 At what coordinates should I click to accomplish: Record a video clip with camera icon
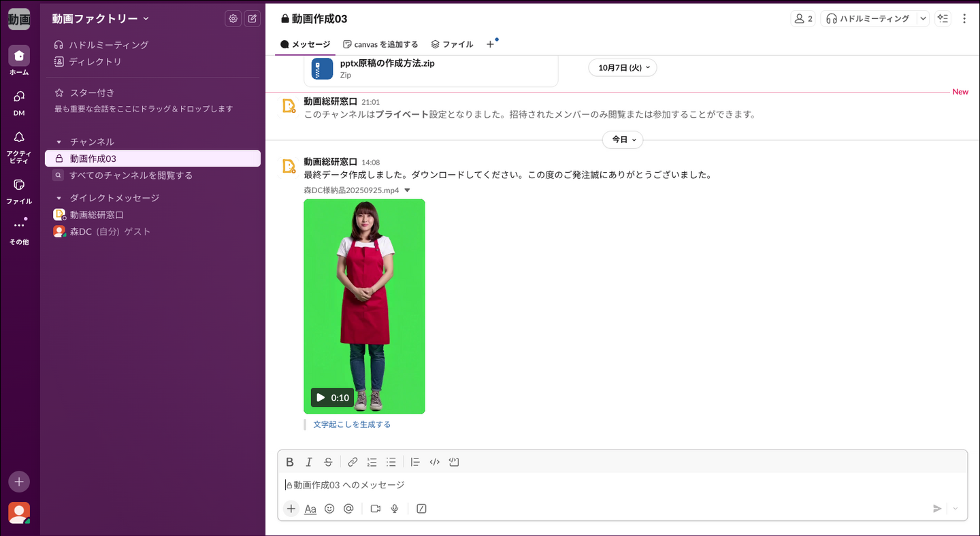(375, 508)
